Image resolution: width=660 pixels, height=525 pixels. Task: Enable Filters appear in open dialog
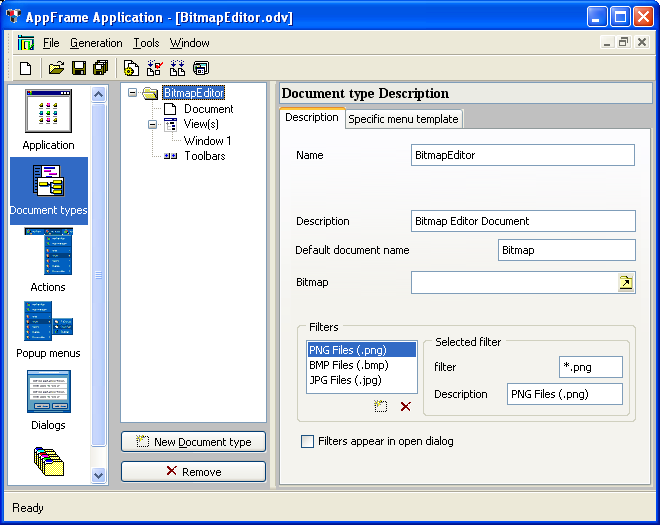coord(307,442)
